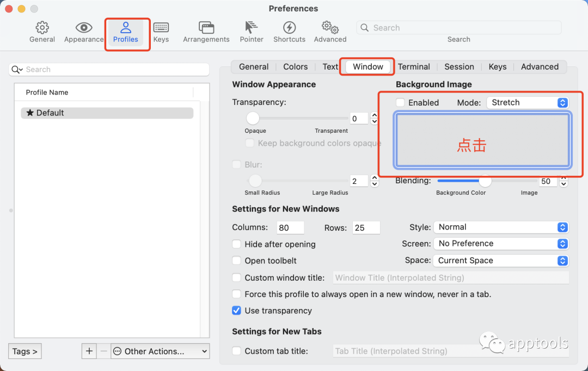Disable the Use transparency checkbox
588x371 pixels.
(x=236, y=311)
